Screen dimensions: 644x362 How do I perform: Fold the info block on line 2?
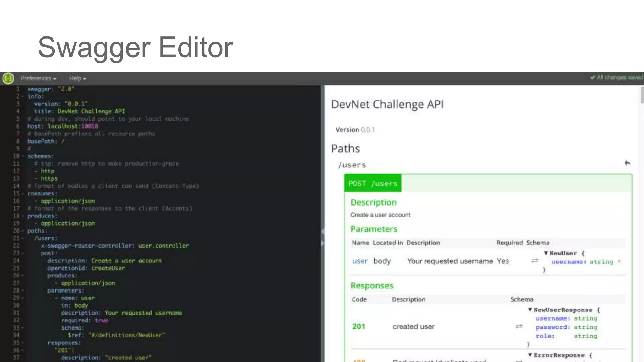click(x=23, y=97)
